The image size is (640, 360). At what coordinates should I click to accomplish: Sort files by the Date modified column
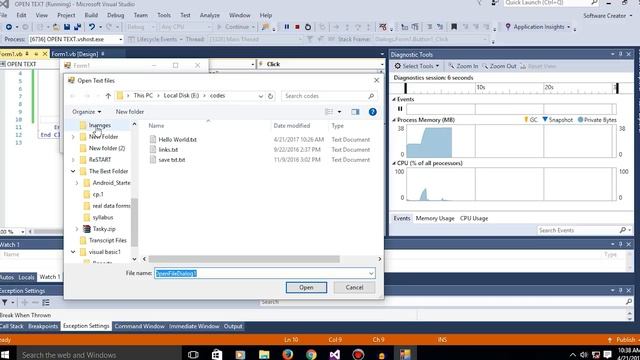click(x=292, y=126)
